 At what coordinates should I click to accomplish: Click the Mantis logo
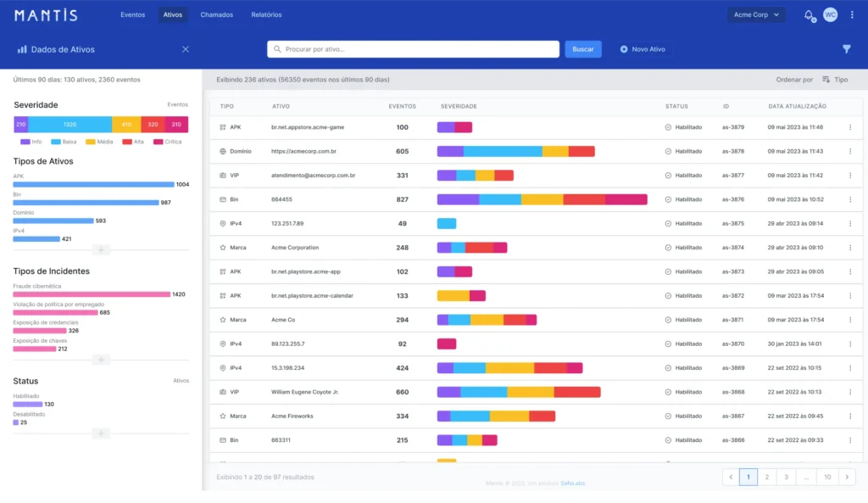46,15
